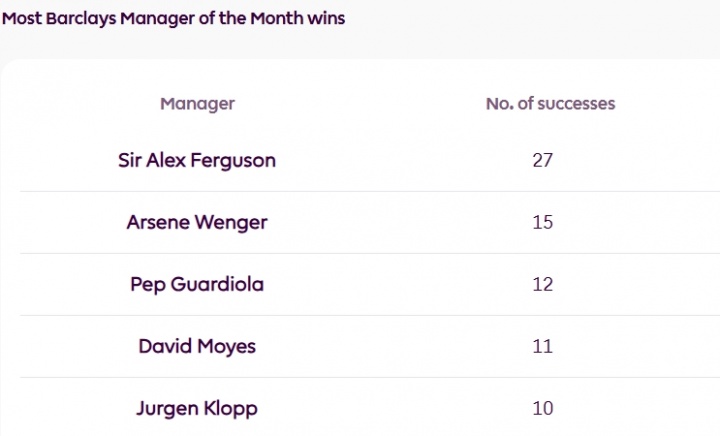Open the Sir Alex Ferguson entry
Image resolution: width=720 pixels, height=436 pixels.
pos(197,160)
